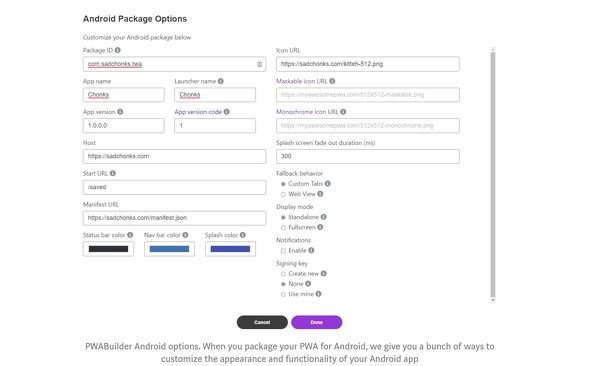The image size is (590, 366).
Task: Click the Package ID info icon
Action: click(x=118, y=50)
